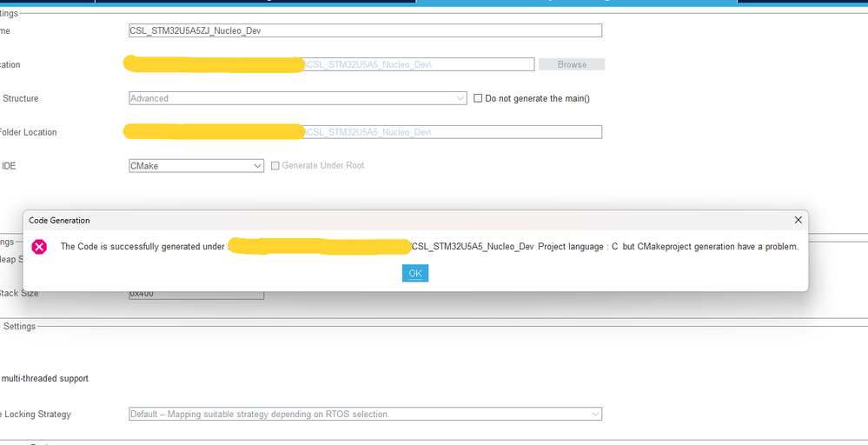Viewport: 868px width, 445px height.
Task: Toggle Generate Under Root checkbox
Action: (275, 165)
